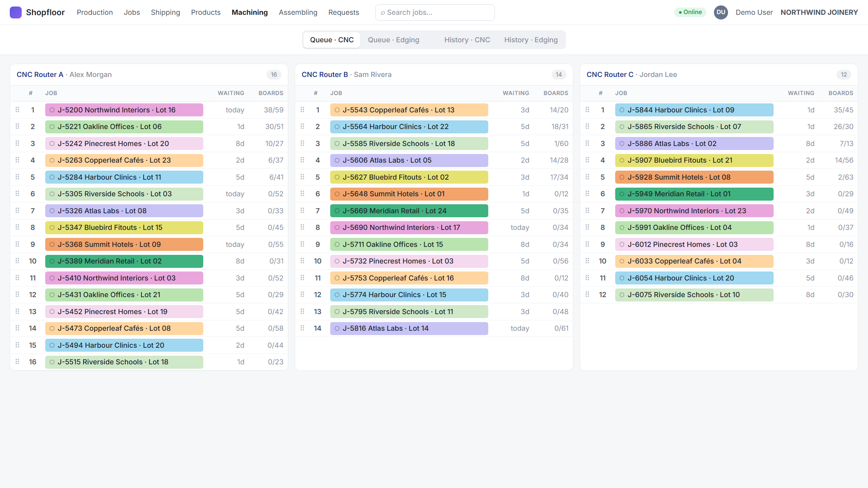
Task: Click drag handle of J-5515 Riverside Schools row
Action: 17,361
